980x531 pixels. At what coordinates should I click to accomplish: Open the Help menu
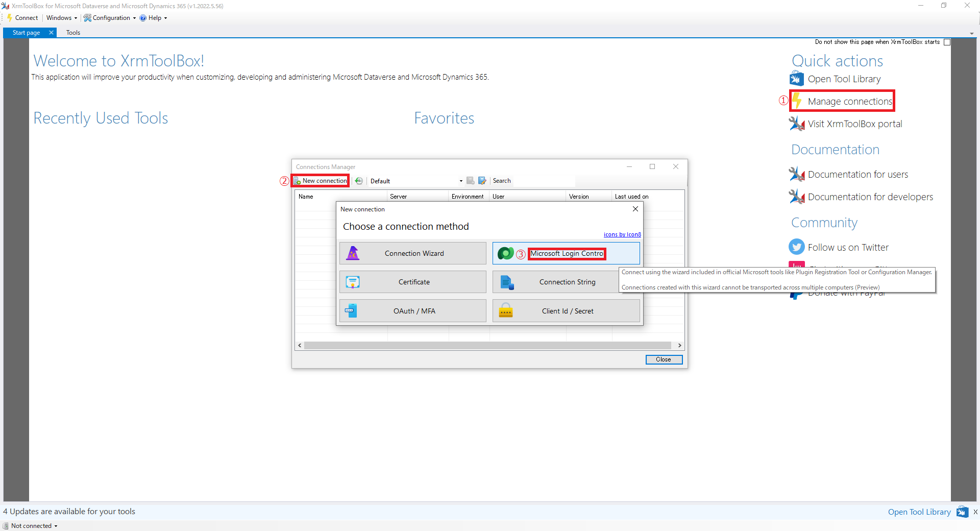click(154, 18)
